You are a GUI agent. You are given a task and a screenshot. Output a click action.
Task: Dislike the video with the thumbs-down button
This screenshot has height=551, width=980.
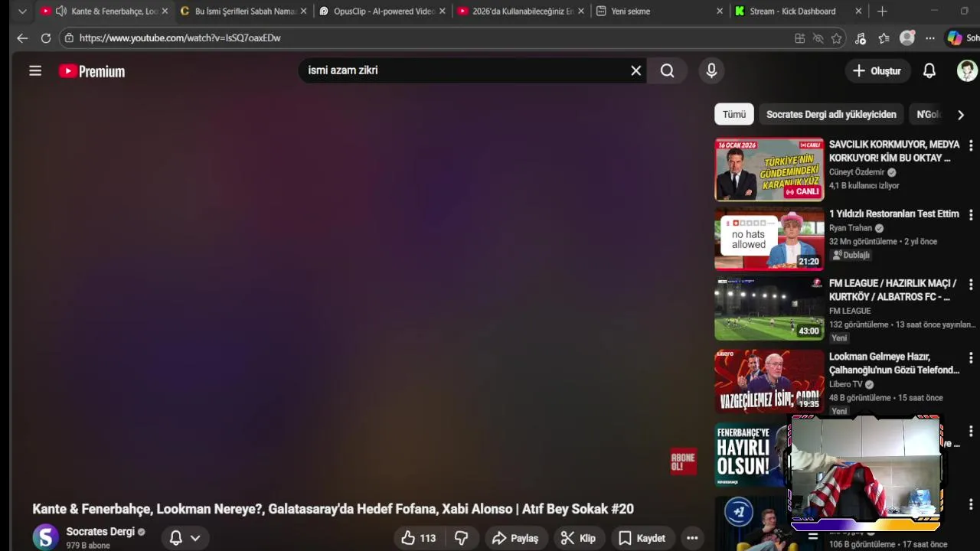pos(461,538)
